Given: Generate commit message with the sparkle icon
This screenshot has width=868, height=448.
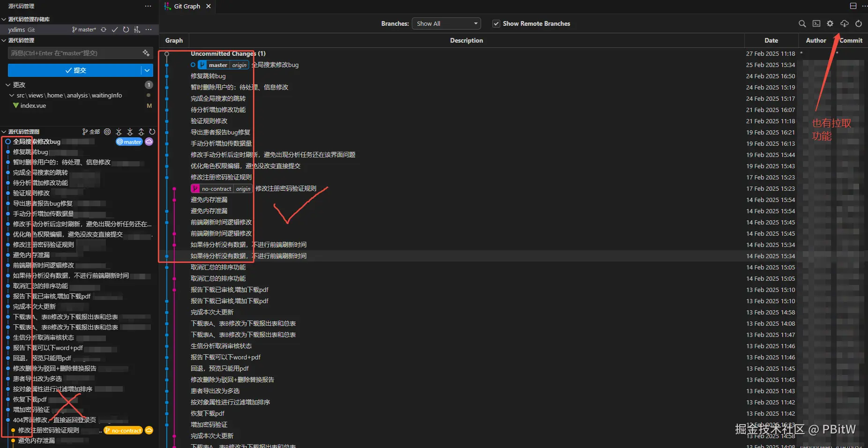Looking at the screenshot, I should tap(146, 53).
